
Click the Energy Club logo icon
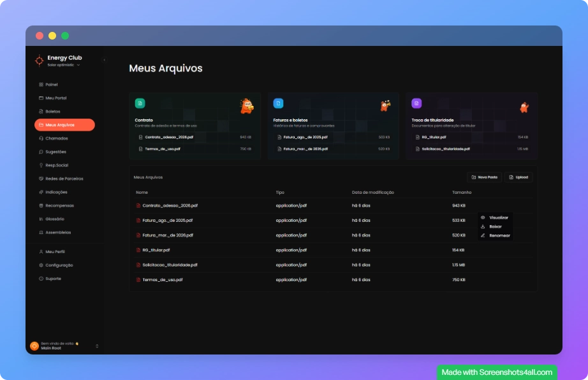pos(40,60)
